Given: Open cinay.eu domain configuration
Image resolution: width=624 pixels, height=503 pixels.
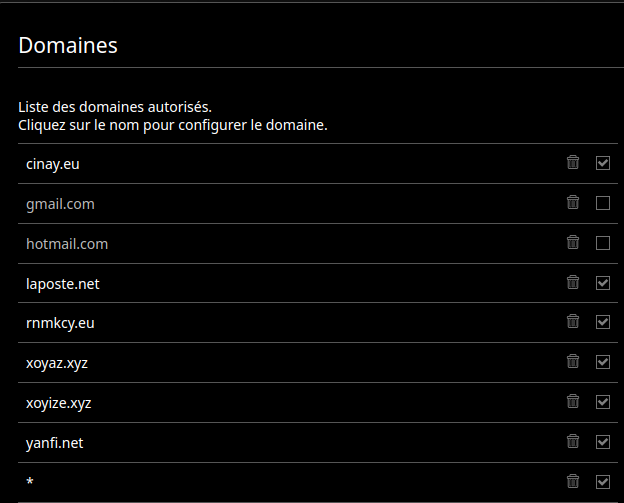Looking at the screenshot, I should [x=52, y=163].
